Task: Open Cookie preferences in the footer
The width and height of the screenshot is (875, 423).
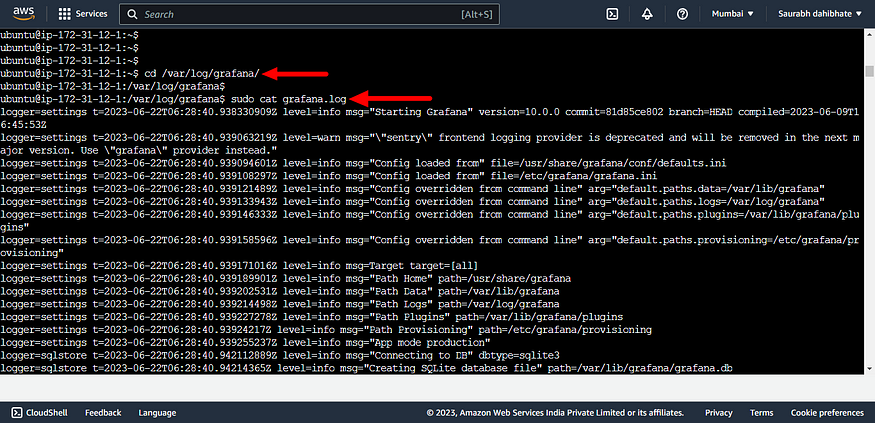Action: (827, 413)
